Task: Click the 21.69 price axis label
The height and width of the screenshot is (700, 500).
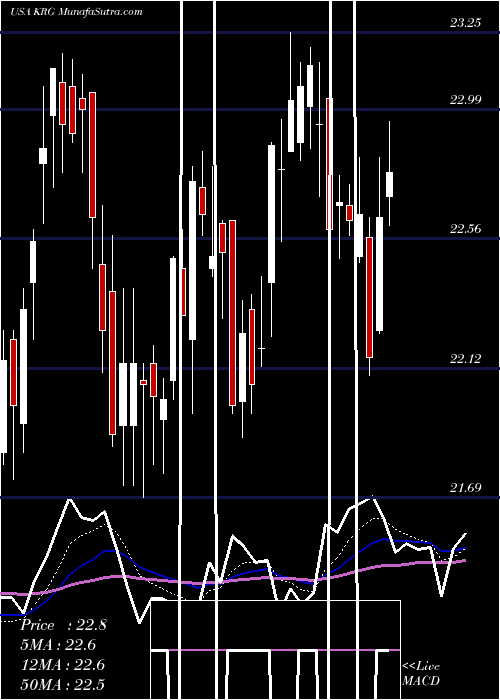Action: tap(466, 488)
